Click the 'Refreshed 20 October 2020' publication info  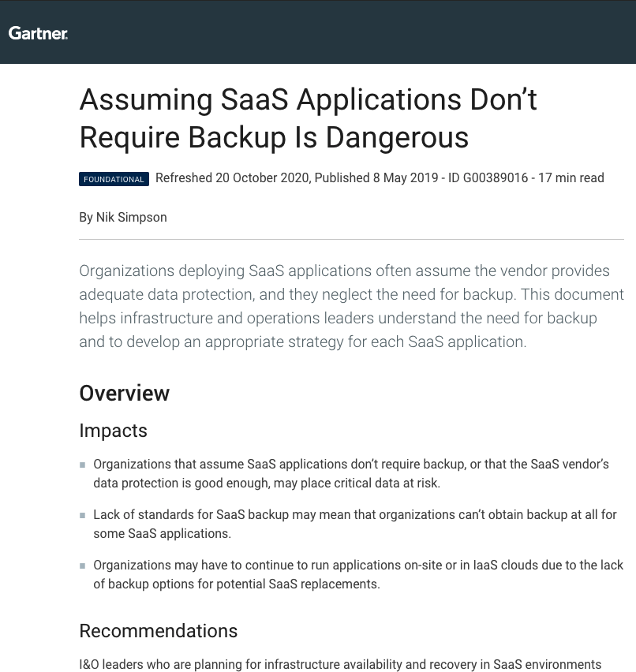coord(380,177)
